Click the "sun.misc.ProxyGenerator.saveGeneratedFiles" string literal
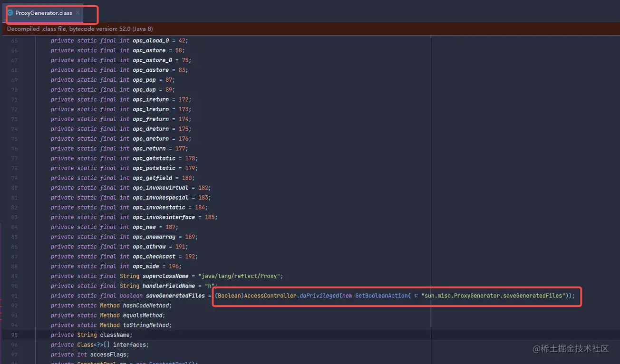 pos(493,296)
